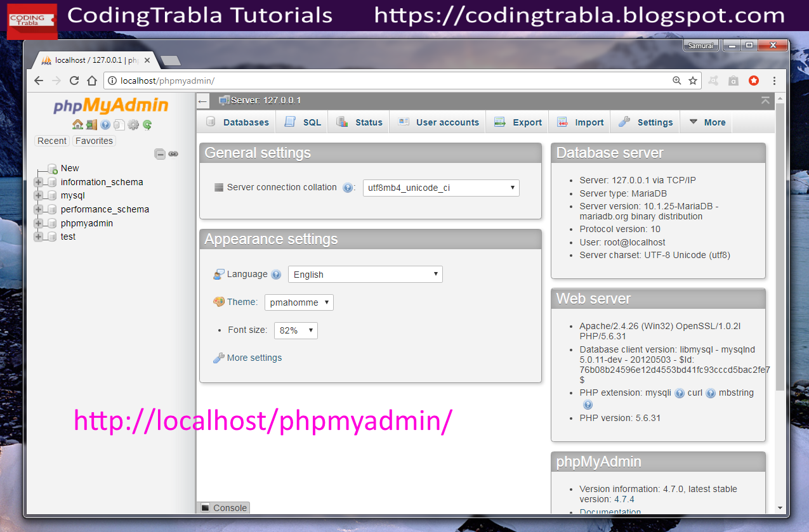The image size is (809, 532).
Task: Open help icon next to Language
Action: (276, 275)
